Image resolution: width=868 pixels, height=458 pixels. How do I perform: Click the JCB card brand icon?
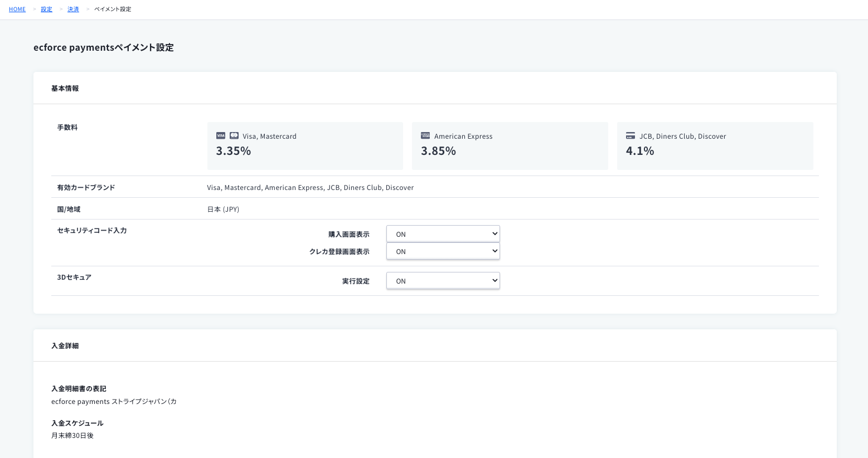coord(630,135)
